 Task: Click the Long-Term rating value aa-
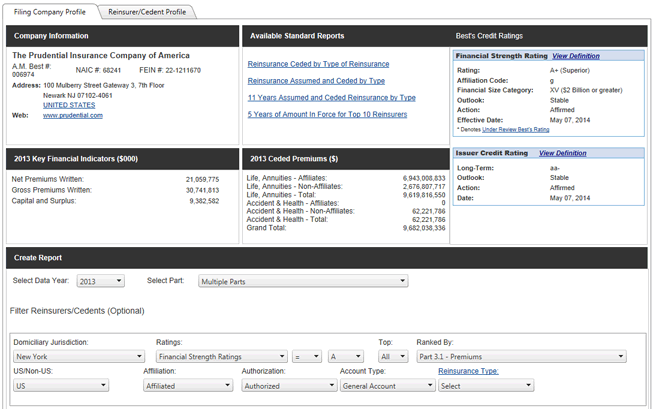coord(554,168)
